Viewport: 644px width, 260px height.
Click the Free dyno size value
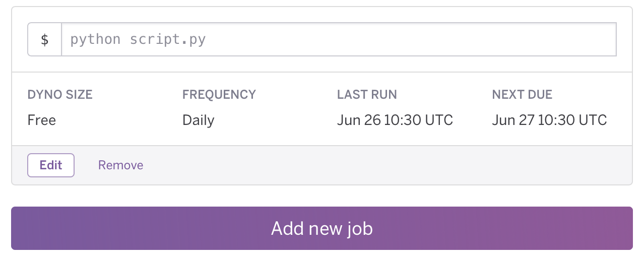coord(42,120)
